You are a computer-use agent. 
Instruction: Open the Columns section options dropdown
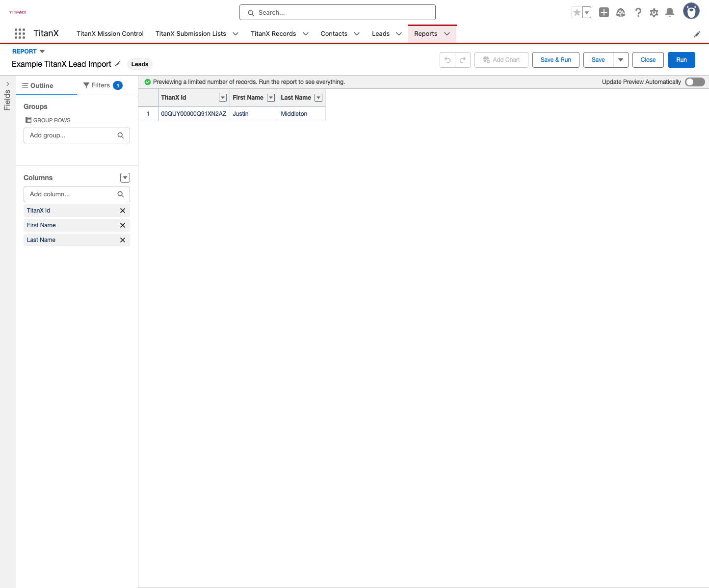125,178
